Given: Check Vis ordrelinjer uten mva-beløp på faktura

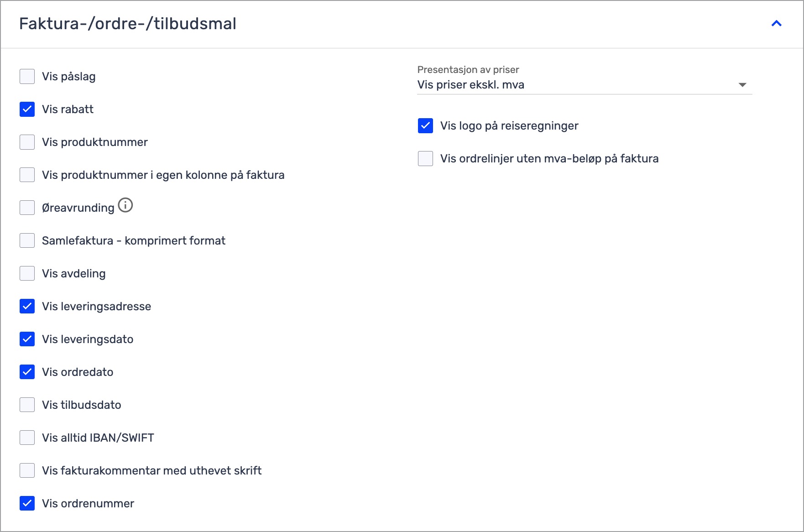Looking at the screenshot, I should [x=426, y=159].
